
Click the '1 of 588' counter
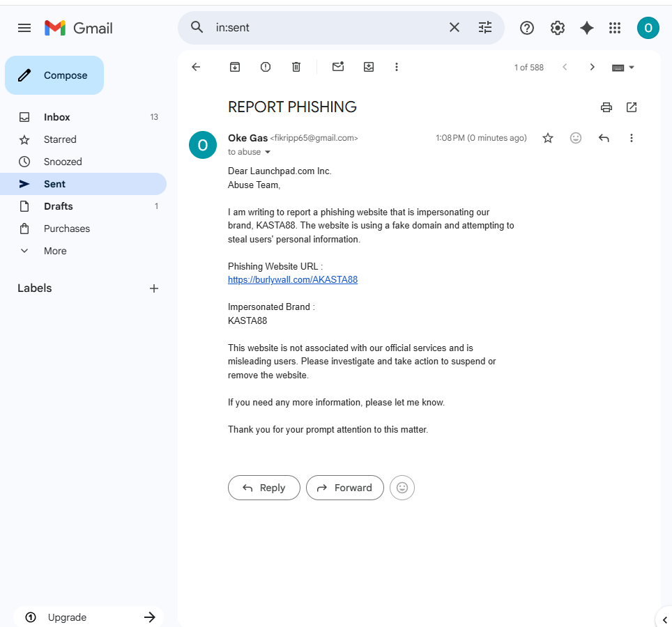(x=529, y=68)
